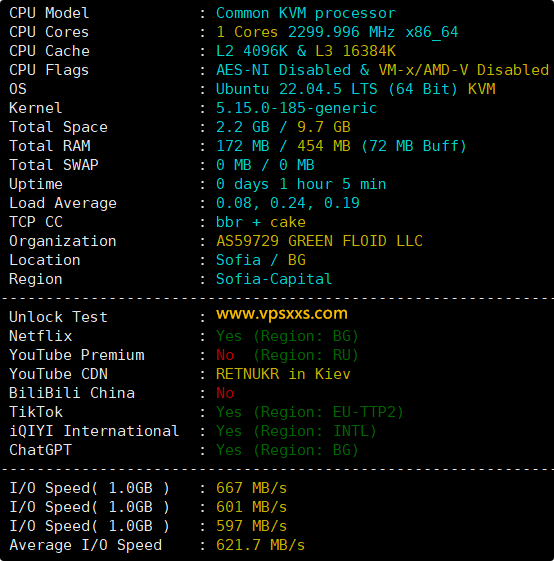Click the iQIYI result 'Yes (Region: INTL)'
Screen dimensions: 554x561
296,431
